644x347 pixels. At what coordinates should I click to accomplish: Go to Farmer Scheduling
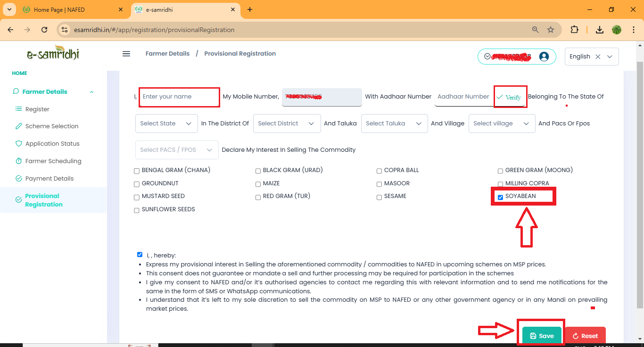pos(54,161)
